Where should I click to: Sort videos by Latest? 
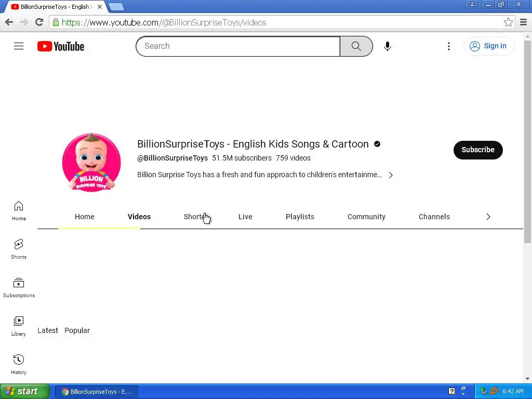click(x=47, y=330)
